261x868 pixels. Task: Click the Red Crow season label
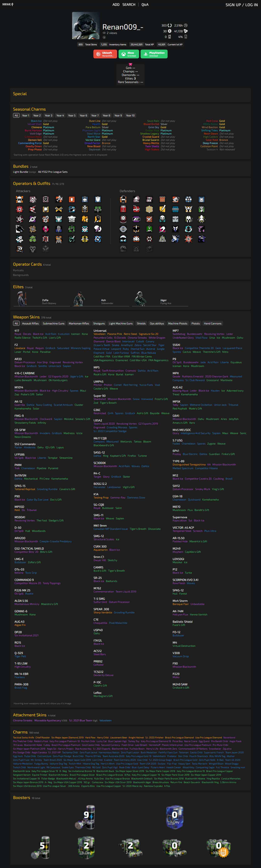212,121
